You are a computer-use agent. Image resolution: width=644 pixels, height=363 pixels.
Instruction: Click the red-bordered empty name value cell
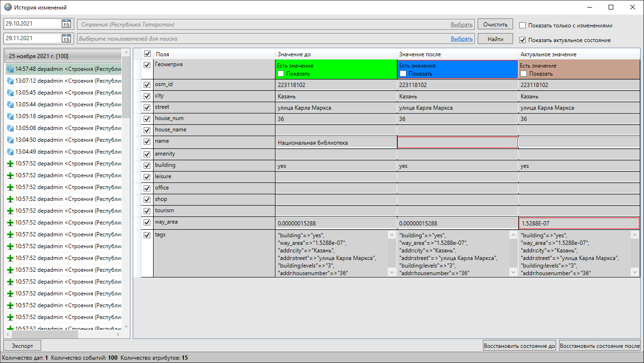click(457, 142)
